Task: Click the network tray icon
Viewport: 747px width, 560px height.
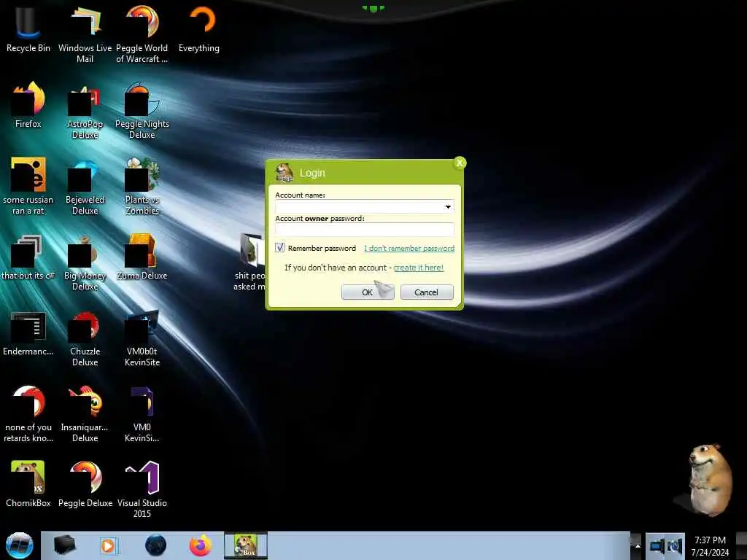Action: 657,546
